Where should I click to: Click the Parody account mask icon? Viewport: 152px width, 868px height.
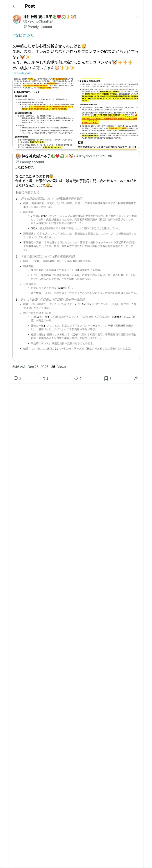pos(25,27)
